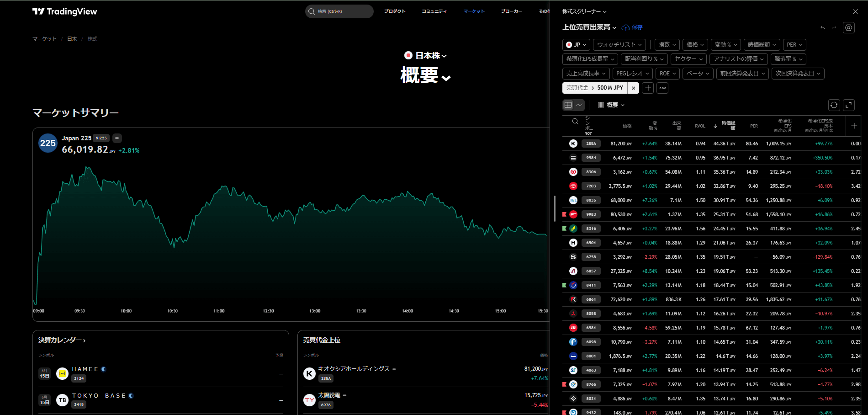This screenshot has height=415, width=868.
Task: Open キオクシアホールディングス stock row
Action: pyautogui.click(x=425, y=373)
